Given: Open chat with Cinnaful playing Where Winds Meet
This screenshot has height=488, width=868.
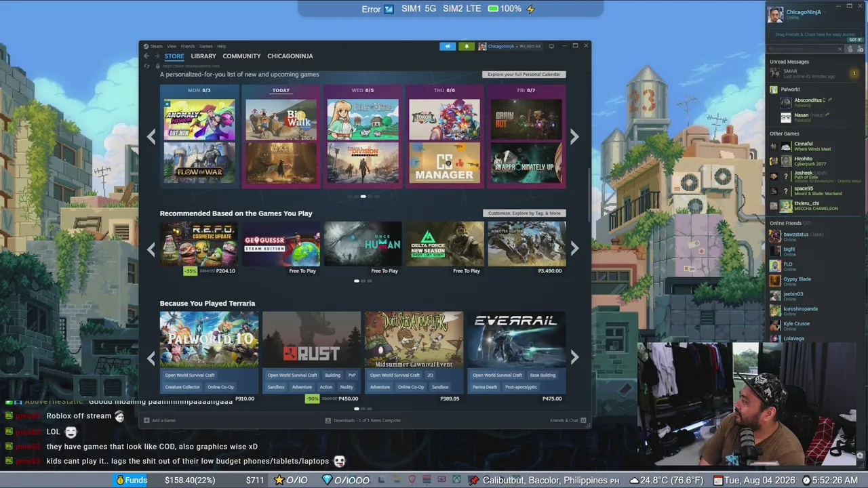Looking at the screenshot, I should coord(814,146).
